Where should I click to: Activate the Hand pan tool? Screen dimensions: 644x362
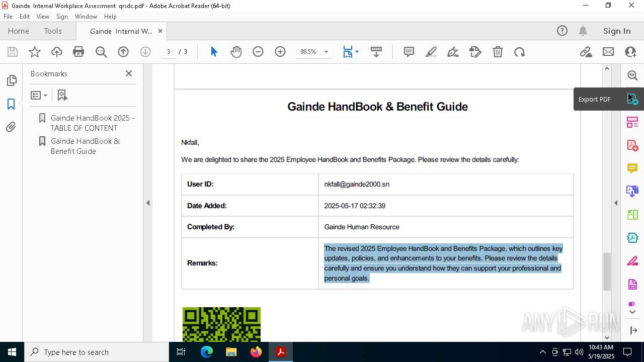coord(236,52)
